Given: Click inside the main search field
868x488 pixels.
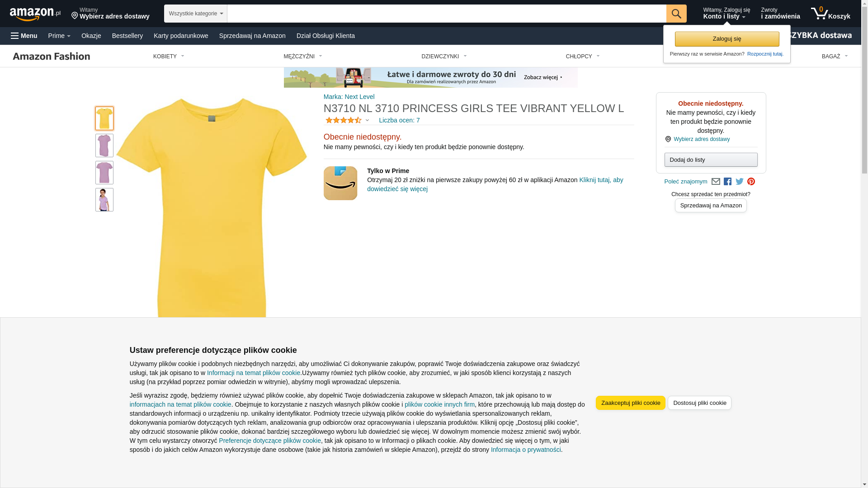Looking at the screenshot, I should point(446,14).
